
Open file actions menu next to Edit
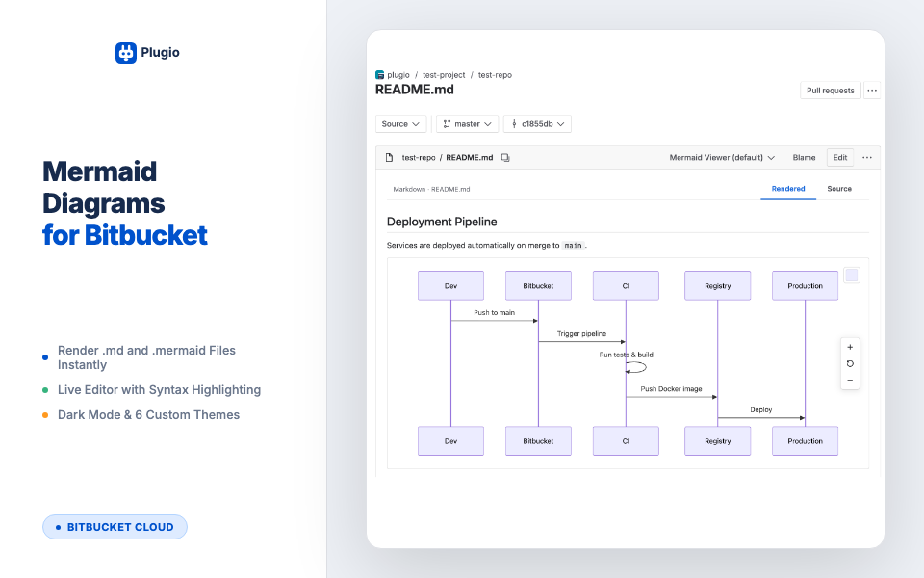coord(867,157)
